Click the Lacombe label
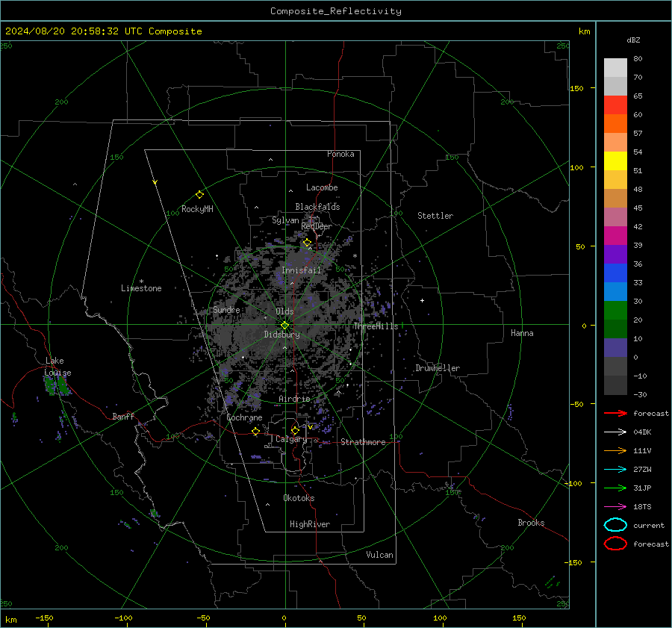The height and width of the screenshot is (628, 672). tap(322, 187)
